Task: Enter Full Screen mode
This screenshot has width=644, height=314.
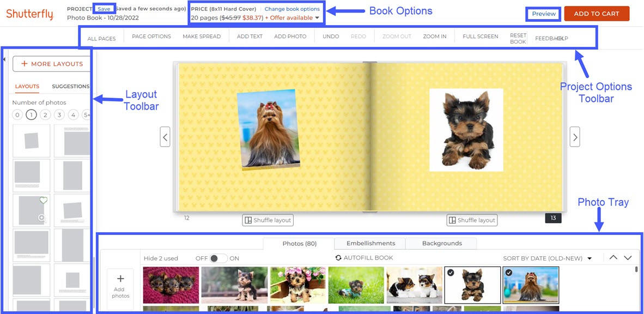Action: pos(479,36)
